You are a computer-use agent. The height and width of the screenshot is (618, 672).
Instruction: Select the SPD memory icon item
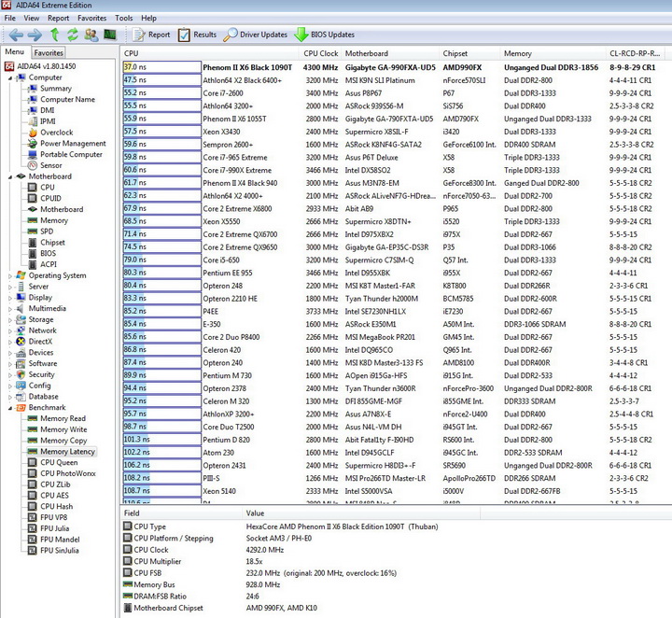coord(32,232)
